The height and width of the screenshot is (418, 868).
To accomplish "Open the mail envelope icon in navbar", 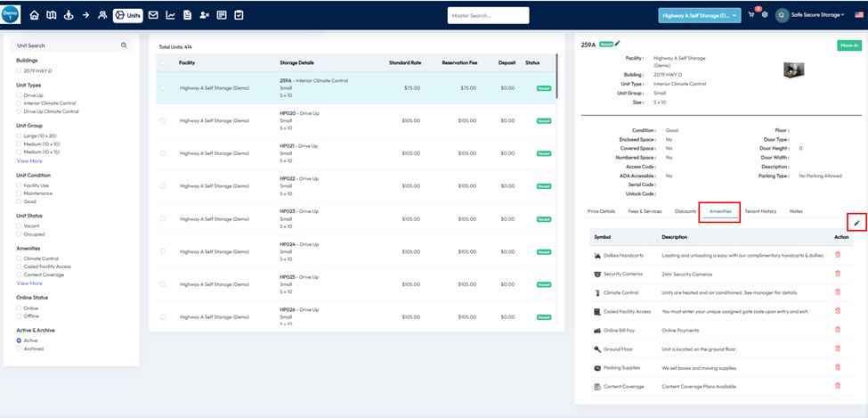I will point(153,15).
